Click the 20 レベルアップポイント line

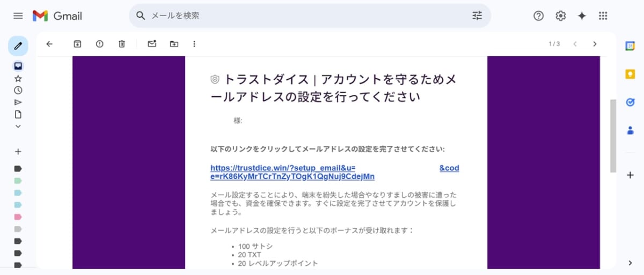coord(278,263)
